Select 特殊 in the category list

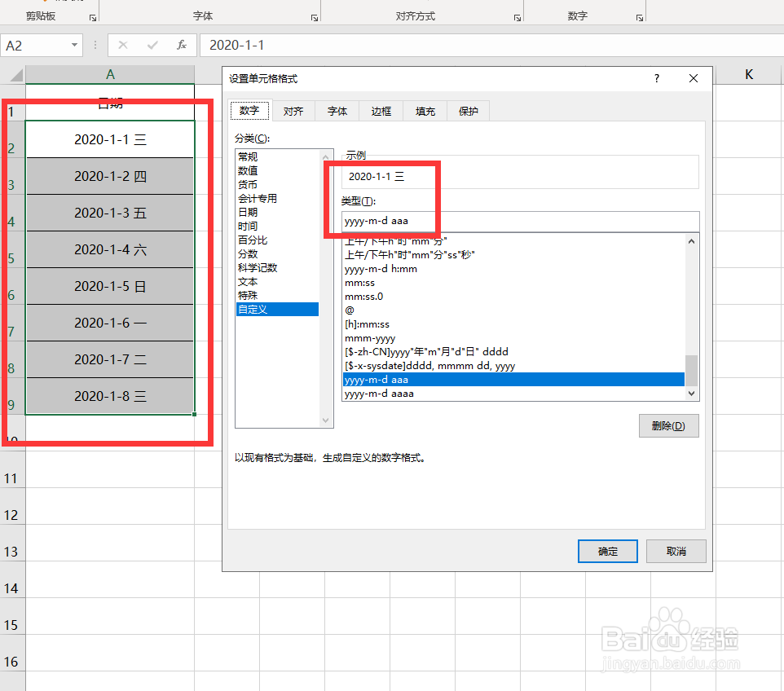click(278, 296)
